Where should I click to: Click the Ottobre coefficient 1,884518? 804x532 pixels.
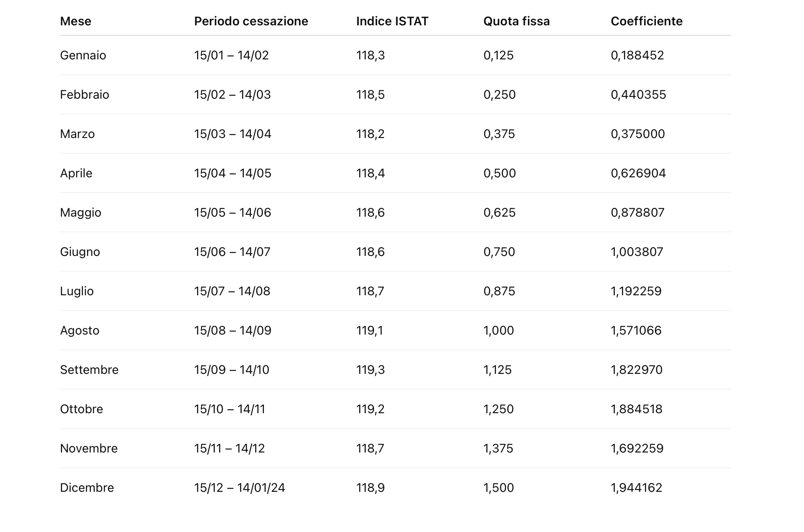(636, 409)
